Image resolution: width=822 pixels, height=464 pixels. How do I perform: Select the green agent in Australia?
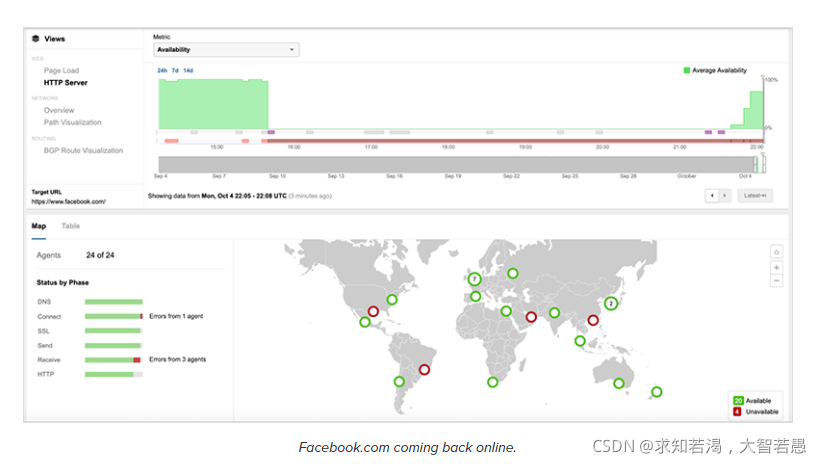(x=619, y=383)
